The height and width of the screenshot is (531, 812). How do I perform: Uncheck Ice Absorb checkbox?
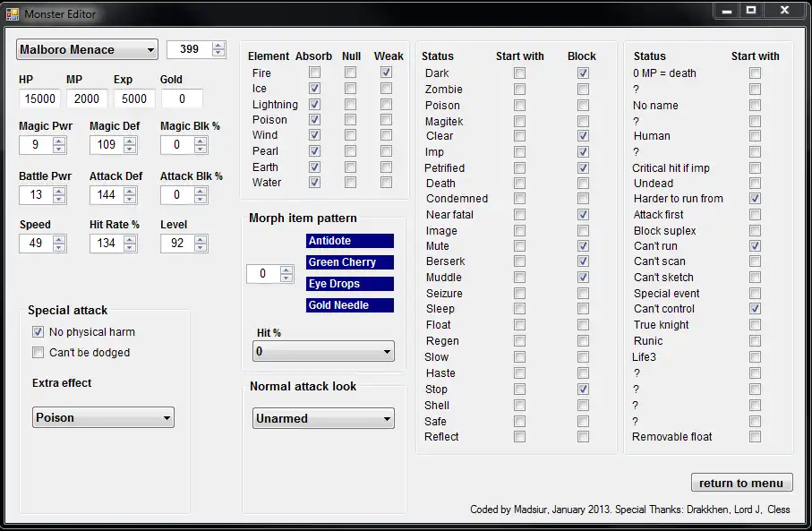[x=314, y=89]
